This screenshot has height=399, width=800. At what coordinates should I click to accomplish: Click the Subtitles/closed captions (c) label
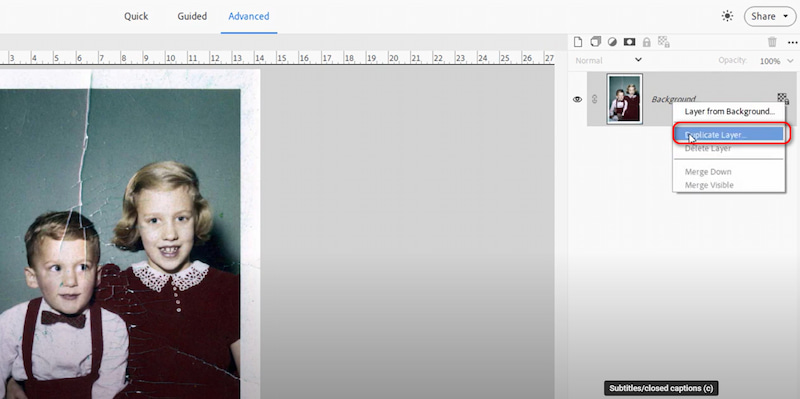click(661, 388)
